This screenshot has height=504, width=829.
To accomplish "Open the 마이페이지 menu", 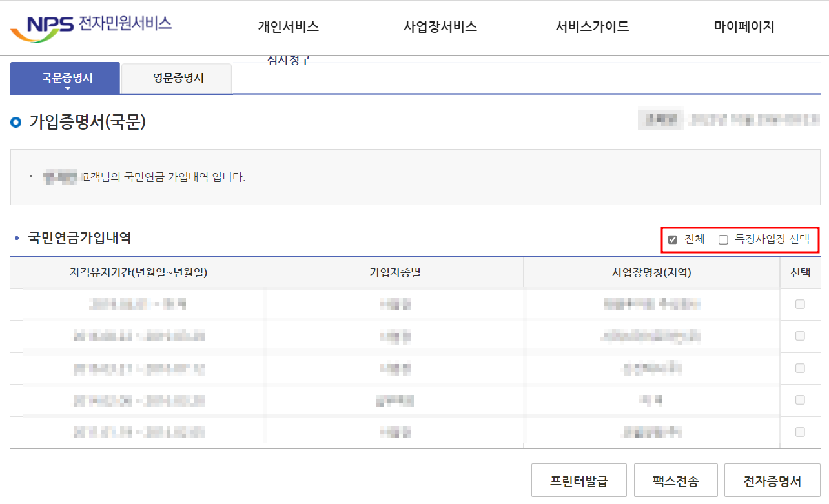I will click(744, 27).
